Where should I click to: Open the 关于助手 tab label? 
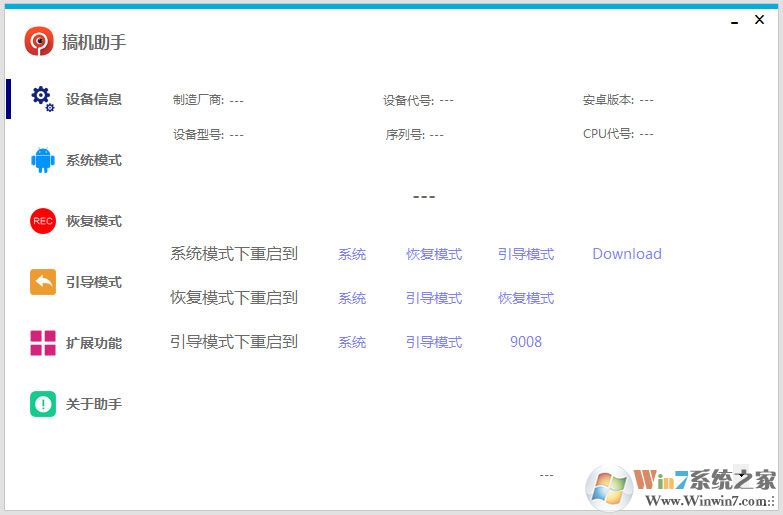click(x=94, y=404)
